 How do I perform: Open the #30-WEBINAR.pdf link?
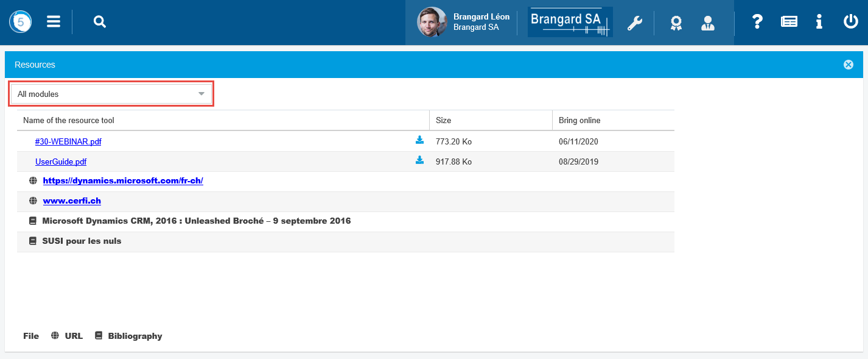click(x=68, y=141)
